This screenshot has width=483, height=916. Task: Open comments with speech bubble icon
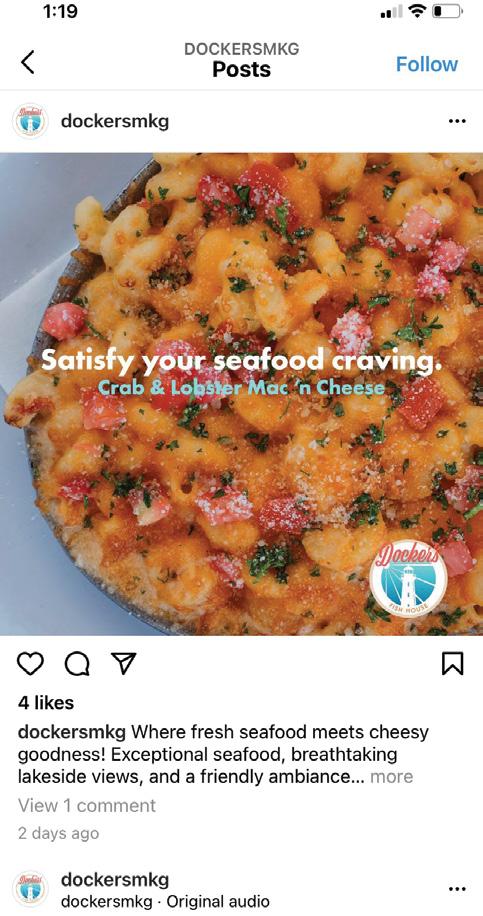[x=77, y=664]
